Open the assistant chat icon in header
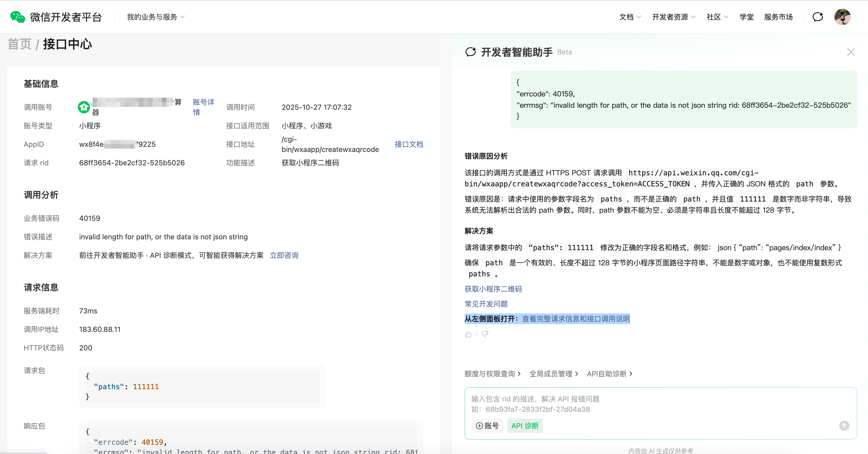Screen dimensions: 868x454 click(818, 17)
